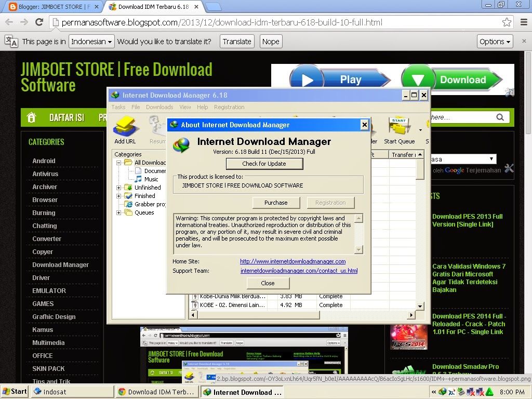Open the Start Queue dropdown arrow

click(420, 130)
